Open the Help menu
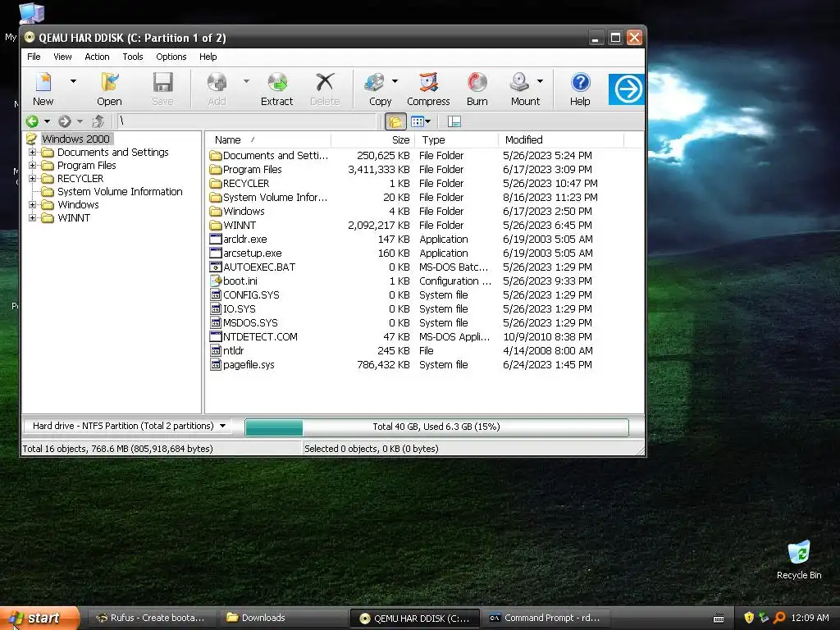840x630 pixels. tap(208, 57)
